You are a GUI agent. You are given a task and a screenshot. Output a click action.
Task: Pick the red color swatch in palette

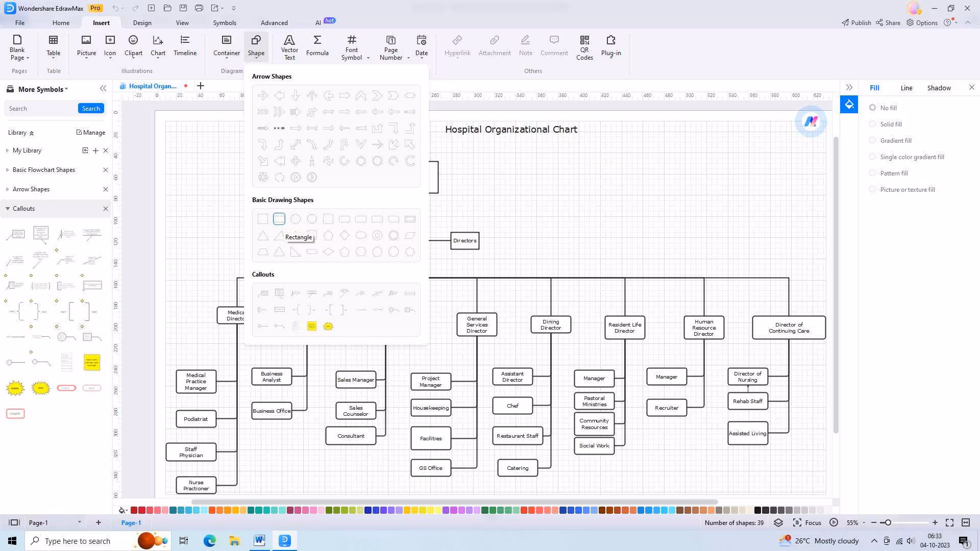[x=134, y=510]
